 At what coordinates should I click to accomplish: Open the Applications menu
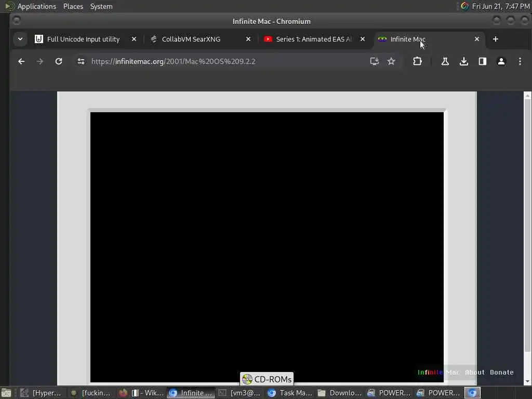pyautogui.click(x=37, y=6)
